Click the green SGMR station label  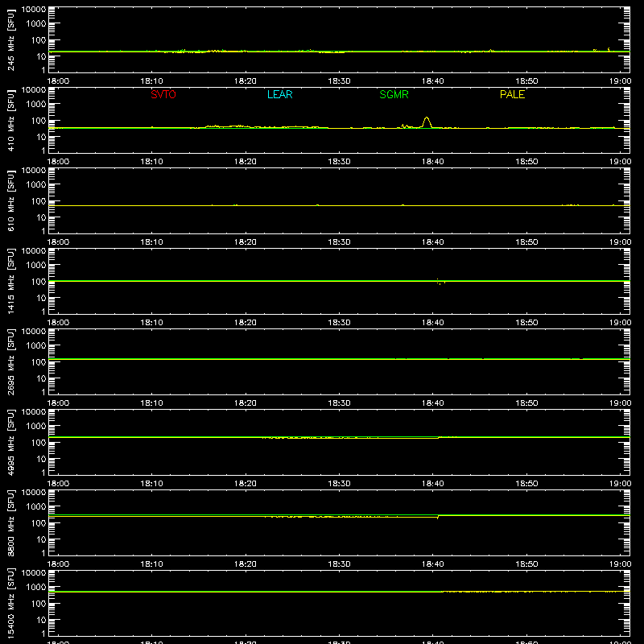(394, 94)
